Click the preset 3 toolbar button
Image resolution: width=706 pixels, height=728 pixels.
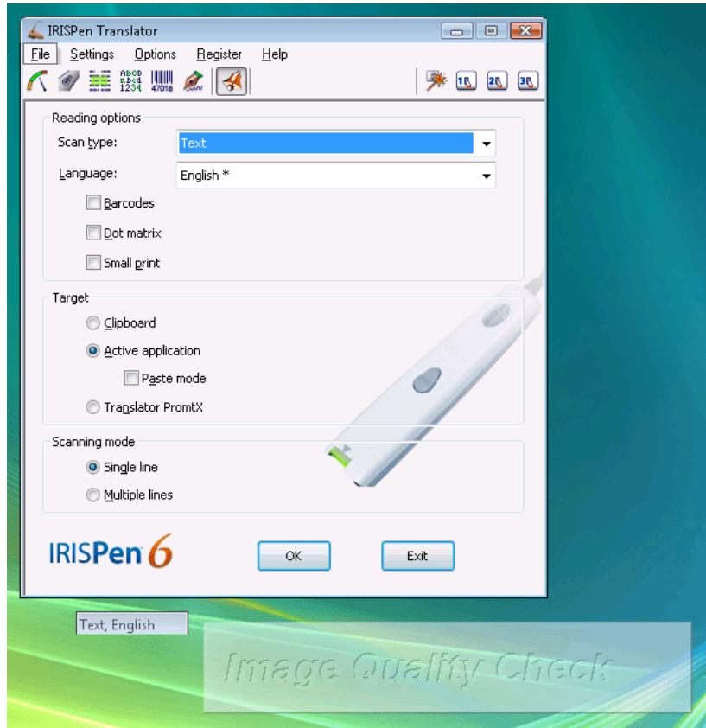[x=528, y=81]
